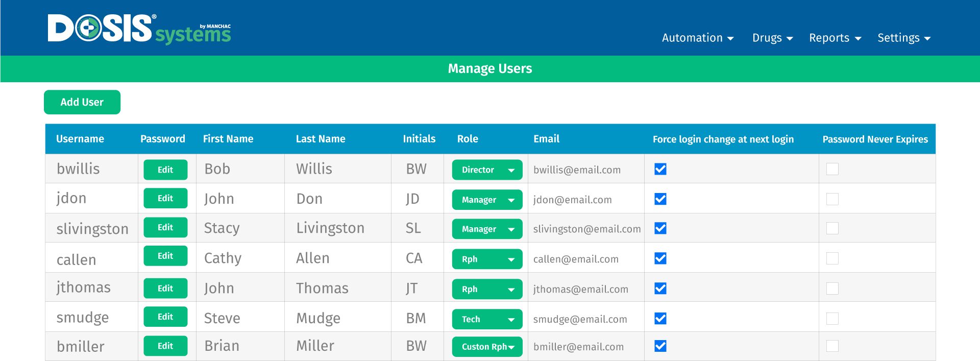980x361 pixels.
Task: Uncheck force login change for bwillis
Action: tap(660, 169)
